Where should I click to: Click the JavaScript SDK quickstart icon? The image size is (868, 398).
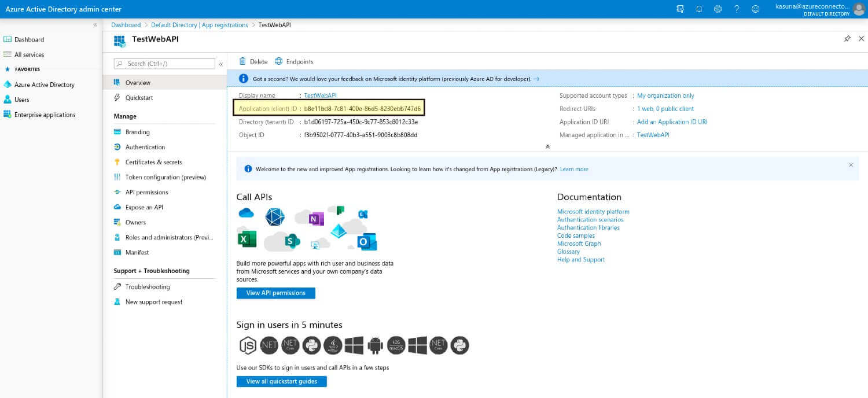[x=248, y=345]
